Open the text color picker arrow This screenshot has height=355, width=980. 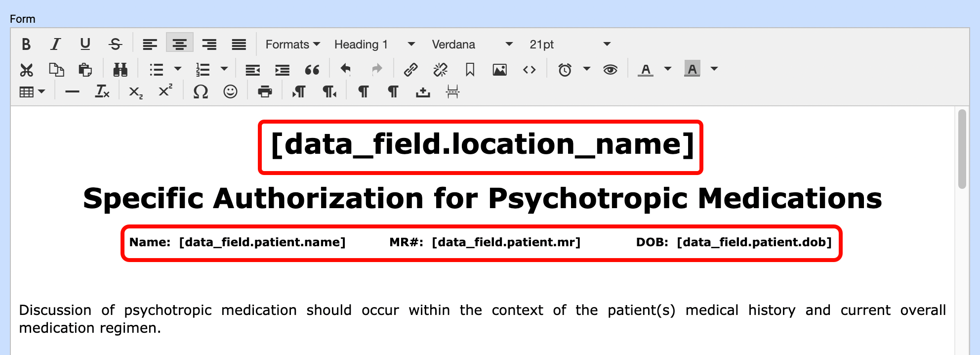point(668,69)
